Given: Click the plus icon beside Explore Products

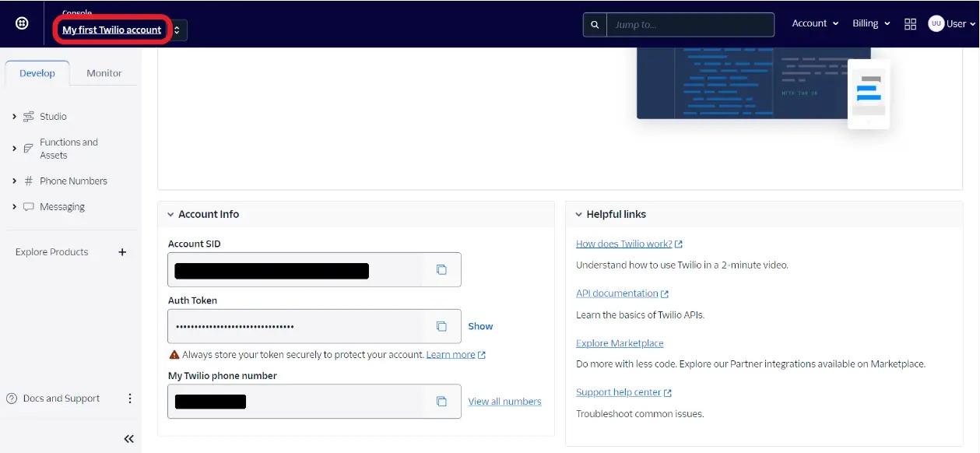Looking at the screenshot, I should (122, 252).
